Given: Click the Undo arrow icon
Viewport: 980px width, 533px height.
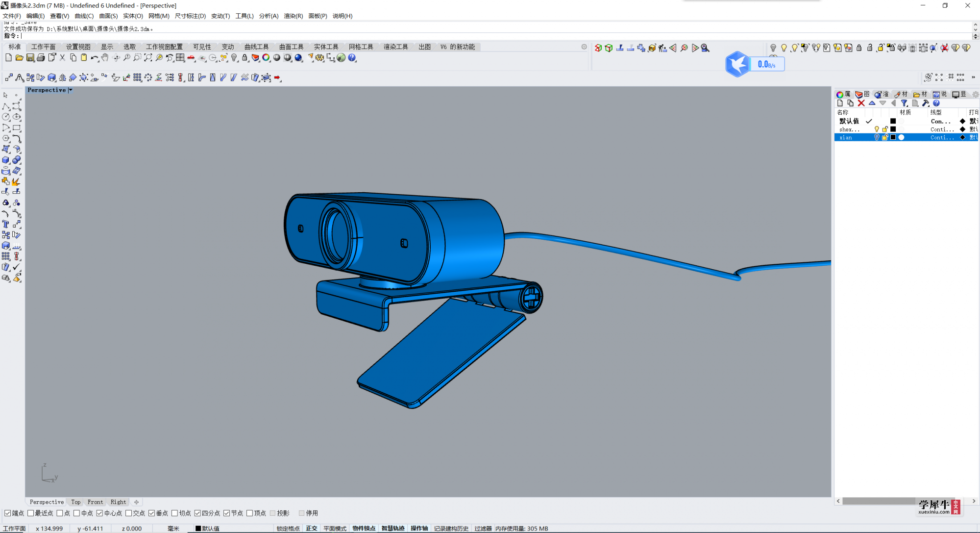Looking at the screenshot, I should [x=95, y=58].
